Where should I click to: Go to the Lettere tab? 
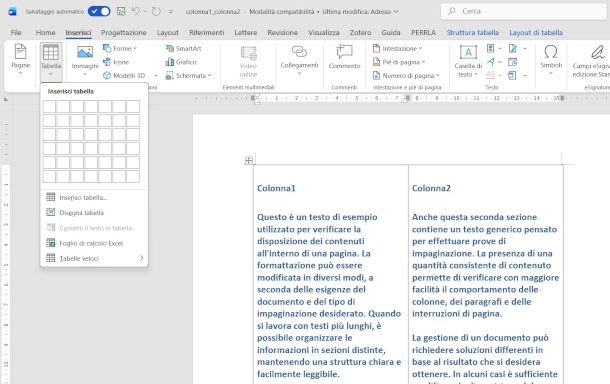(x=245, y=33)
